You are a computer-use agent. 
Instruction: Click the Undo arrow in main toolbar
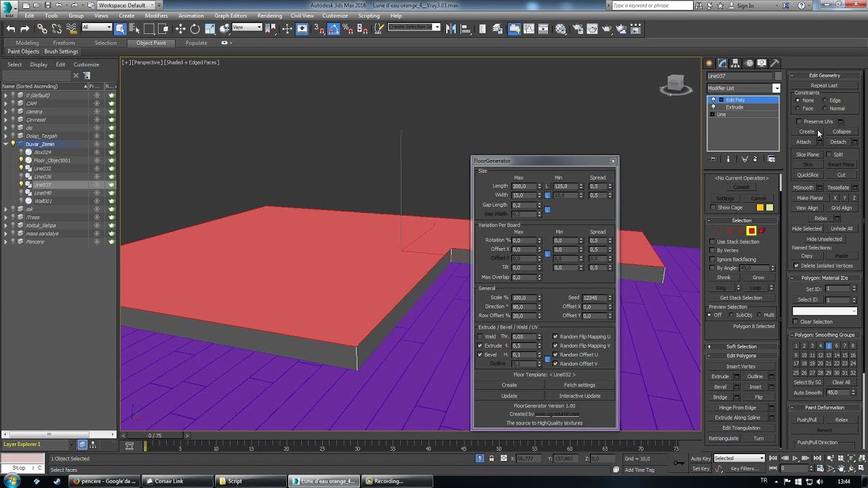click(11, 28)
